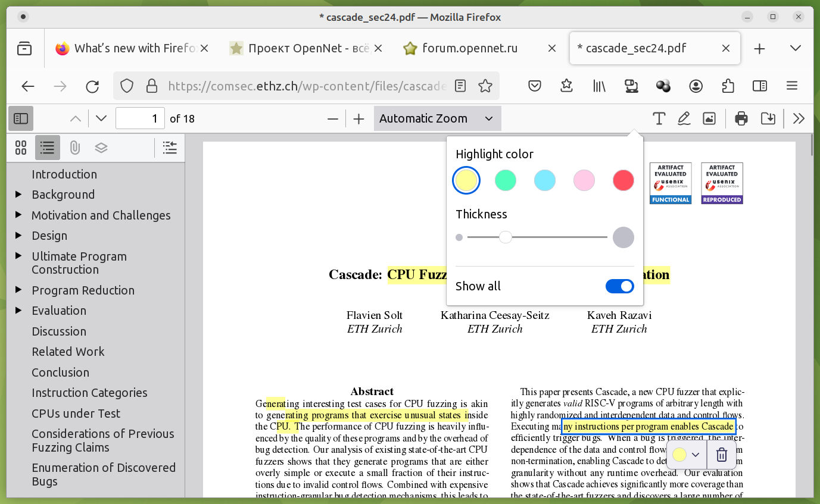The width and height of the screenshot is (820, 504).
Task: Switch sidebar to thumbnails view
Action: [21, 148]
